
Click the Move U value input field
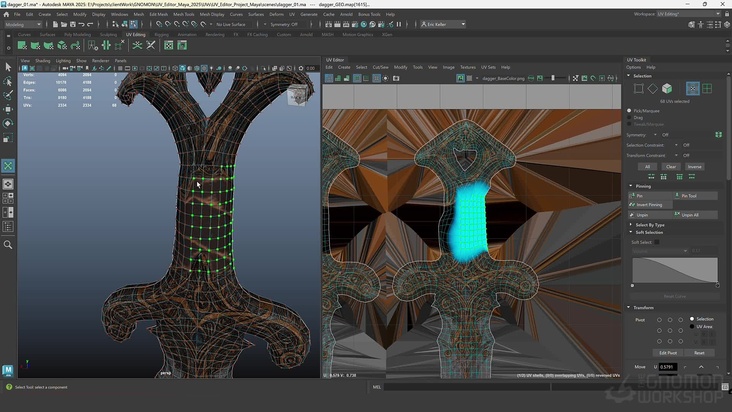(668, 367)
